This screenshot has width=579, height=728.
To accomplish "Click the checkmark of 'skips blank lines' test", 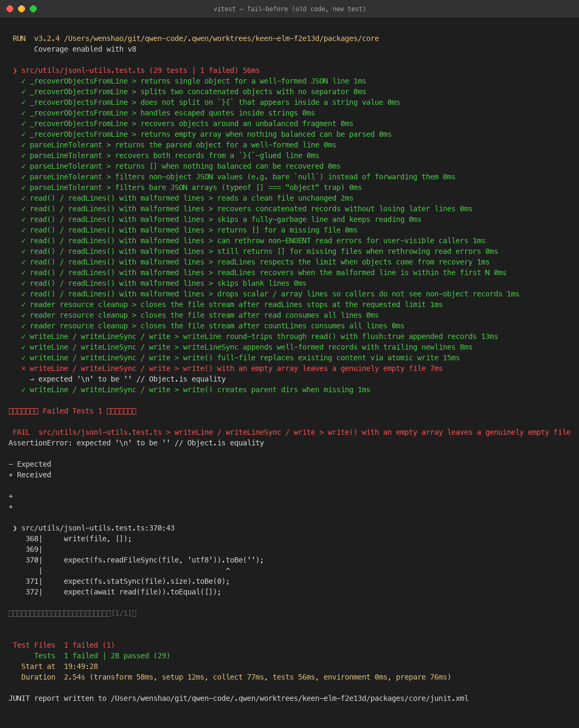I will click(x=23, y=283).
